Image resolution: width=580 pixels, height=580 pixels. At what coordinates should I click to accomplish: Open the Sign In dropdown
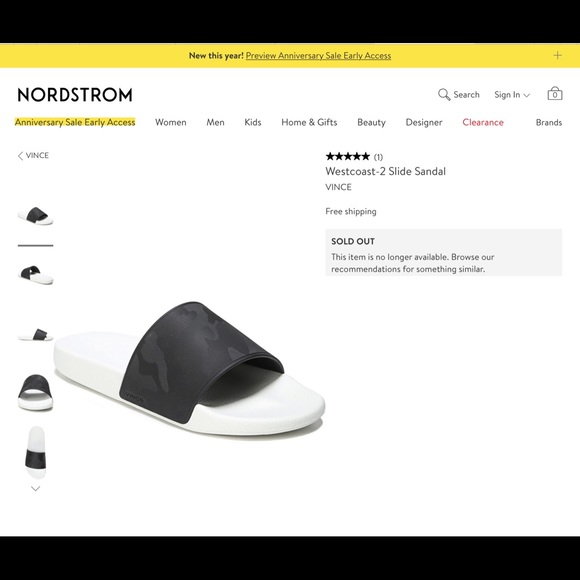[512, 95]
